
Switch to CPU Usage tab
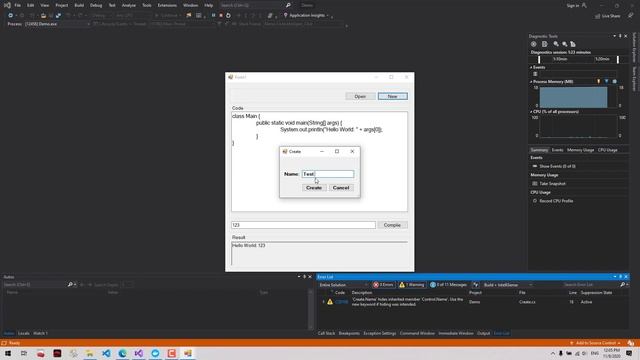607,150
